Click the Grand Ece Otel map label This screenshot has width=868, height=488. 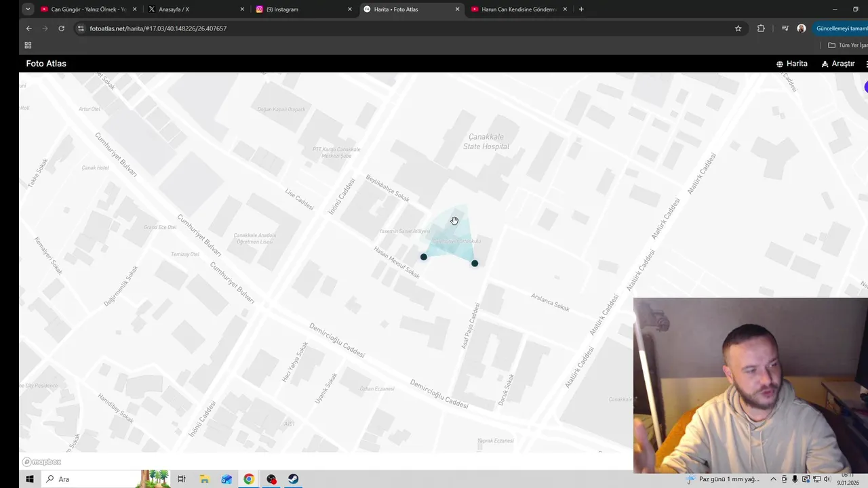[160, 227]
